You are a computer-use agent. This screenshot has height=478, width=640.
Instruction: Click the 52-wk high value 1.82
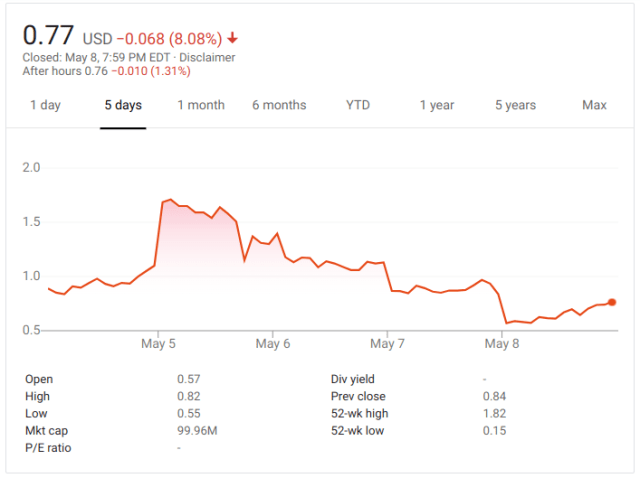point(494,413)
